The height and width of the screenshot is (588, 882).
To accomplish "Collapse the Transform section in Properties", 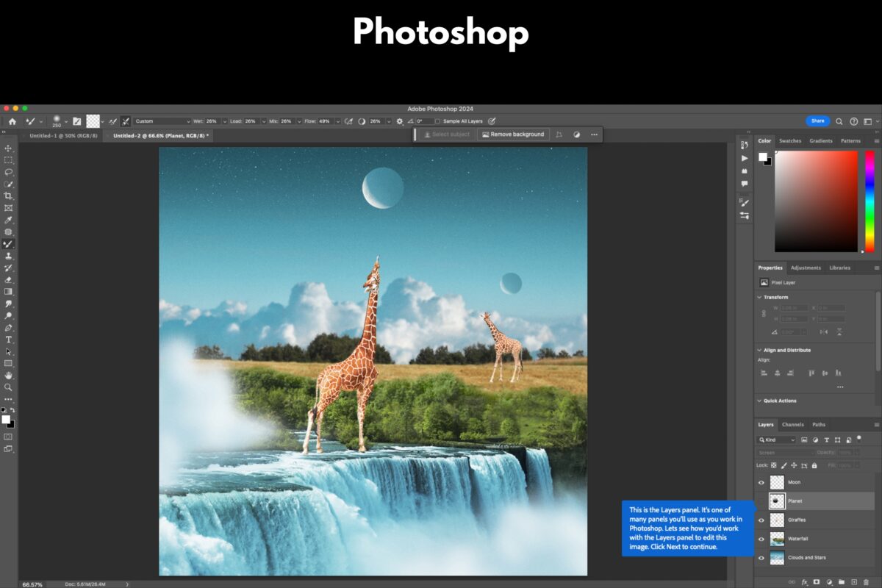I will (x=759, y=297).
